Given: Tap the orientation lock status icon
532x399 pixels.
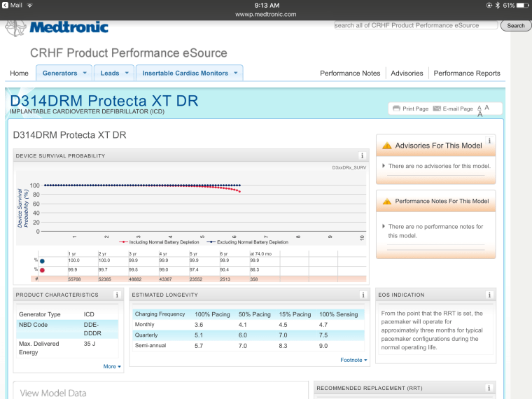Looking at the screenshot, I should pyautogui.click(x=489, y=6).
